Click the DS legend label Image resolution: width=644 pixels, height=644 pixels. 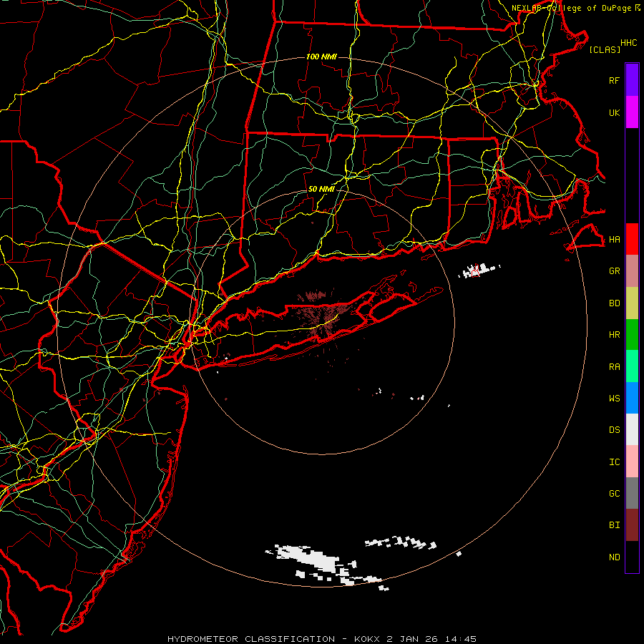[615, 430]
